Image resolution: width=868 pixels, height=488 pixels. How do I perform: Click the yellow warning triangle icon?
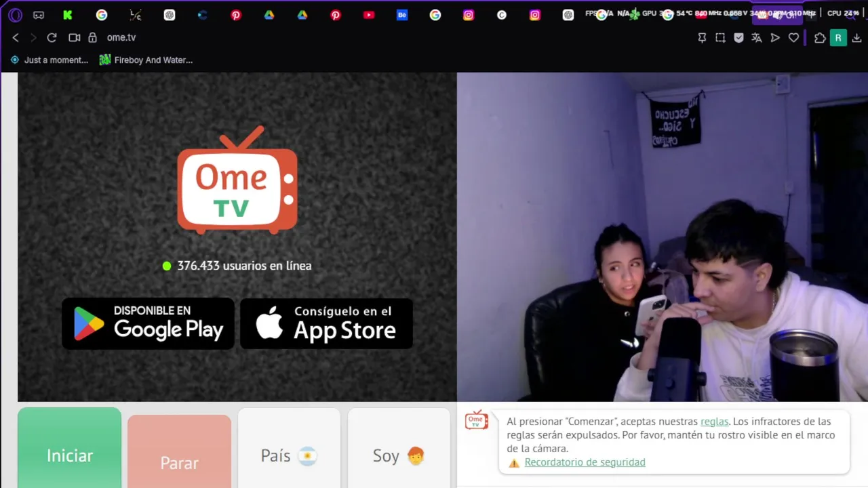[x=514, y=463]
